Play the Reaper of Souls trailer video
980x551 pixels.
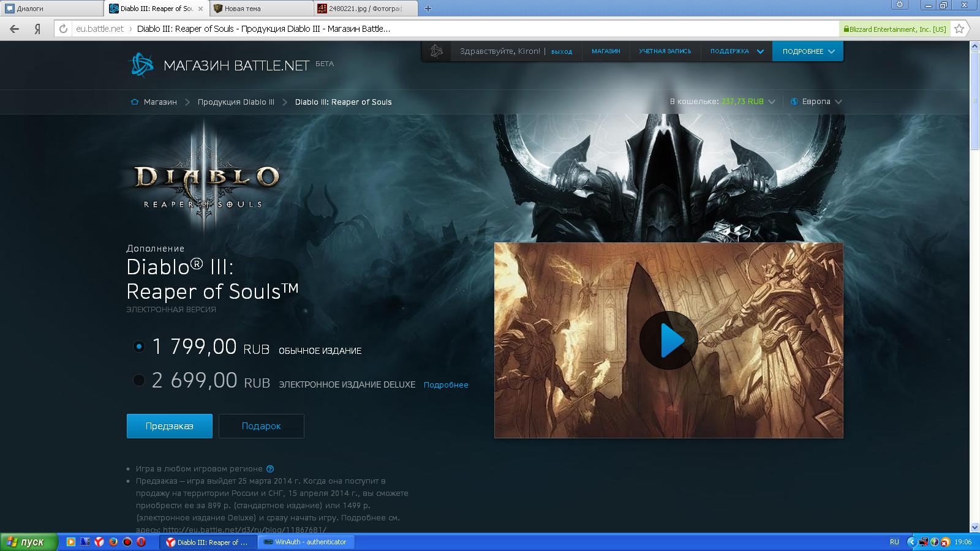668,340
